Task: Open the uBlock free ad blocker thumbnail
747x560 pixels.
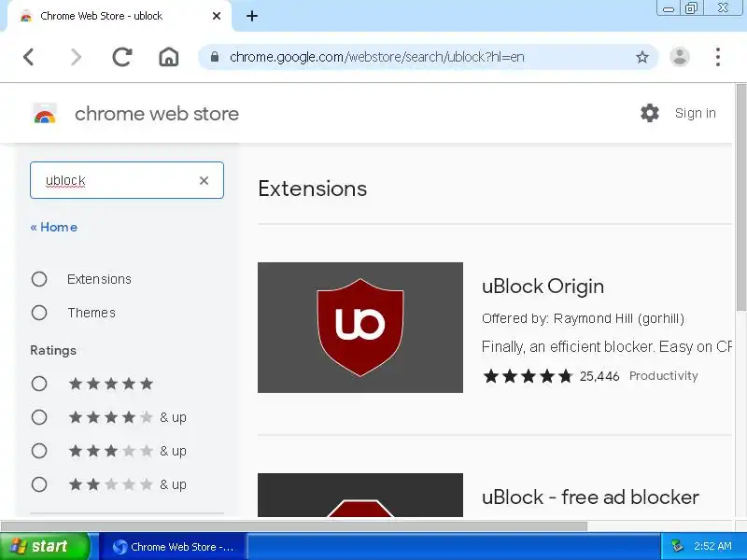Action: (x=360, y=496)
